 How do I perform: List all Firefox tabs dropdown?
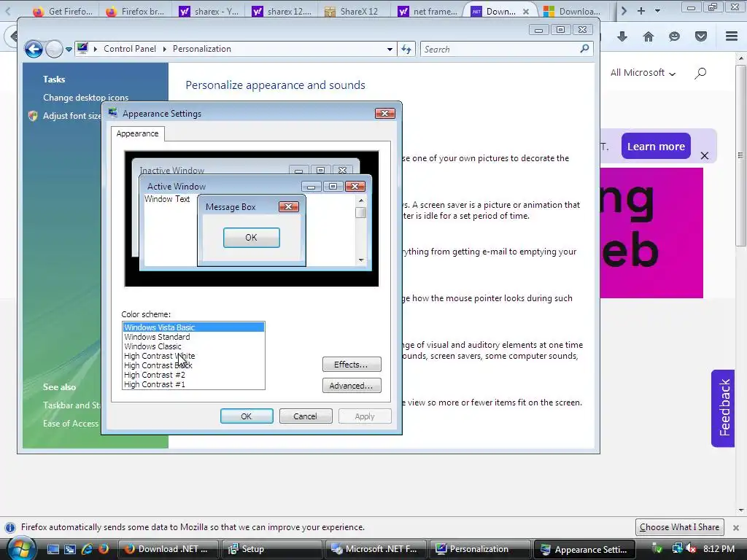click(x=657, y=10)
